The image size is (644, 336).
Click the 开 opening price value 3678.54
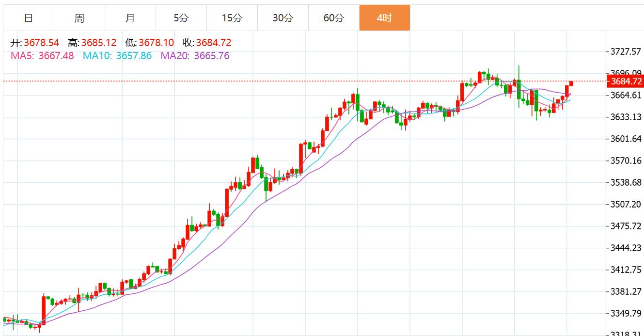(x=42, y=43)
